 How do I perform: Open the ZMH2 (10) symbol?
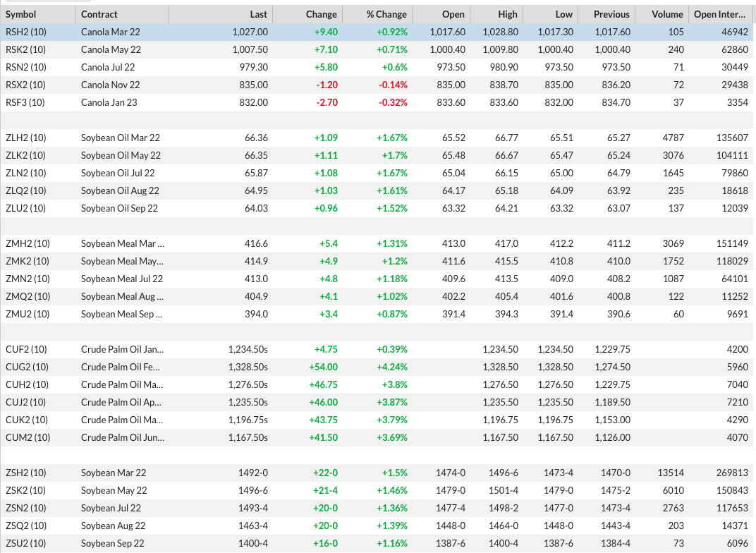(x=28, y=243)
